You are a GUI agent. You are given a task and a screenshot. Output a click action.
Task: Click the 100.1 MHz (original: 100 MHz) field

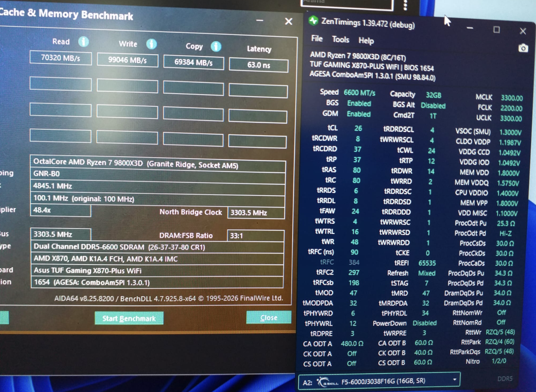click(x=158, y=199)
